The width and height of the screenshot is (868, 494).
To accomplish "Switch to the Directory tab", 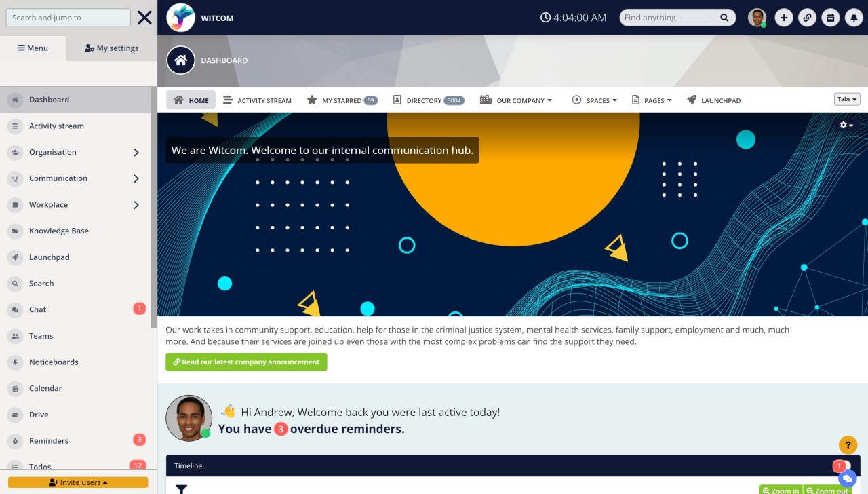I will pos(427,100).
